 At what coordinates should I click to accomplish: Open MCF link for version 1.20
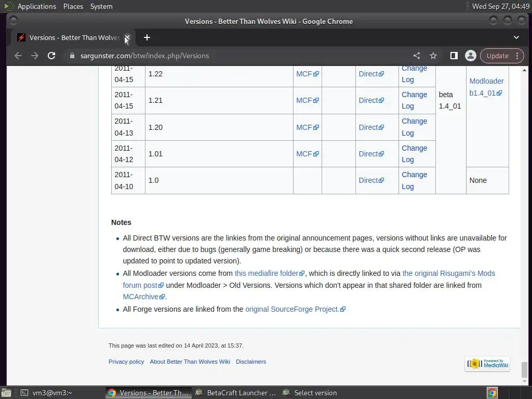pyautogui.click(x=308, y=127)
